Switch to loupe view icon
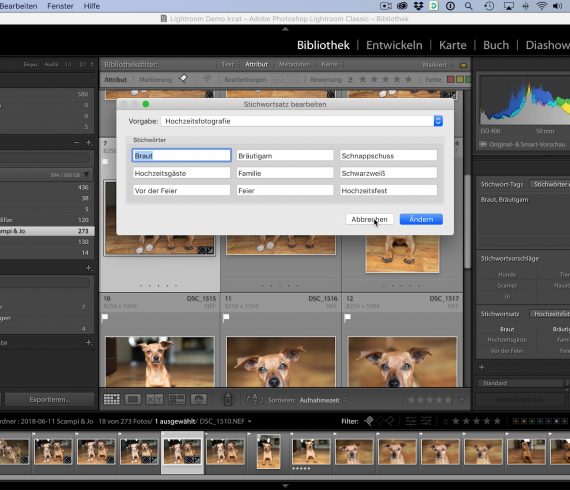This screenshot has height=490, width=570. [x=133, y=399]
